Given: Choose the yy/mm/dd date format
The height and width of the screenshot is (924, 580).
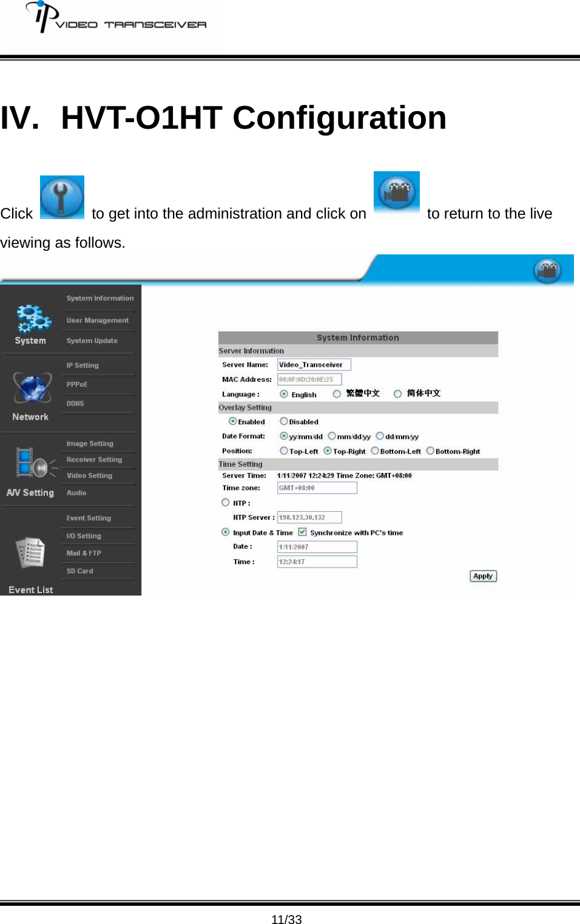Looking at the screenshot, I should pyautogui.click(x=283, y=436).
